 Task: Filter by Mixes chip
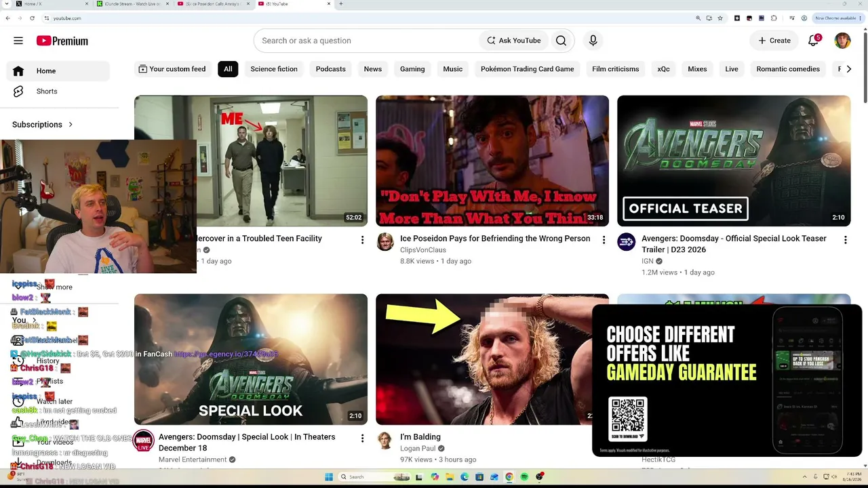(x=697, y=69)
